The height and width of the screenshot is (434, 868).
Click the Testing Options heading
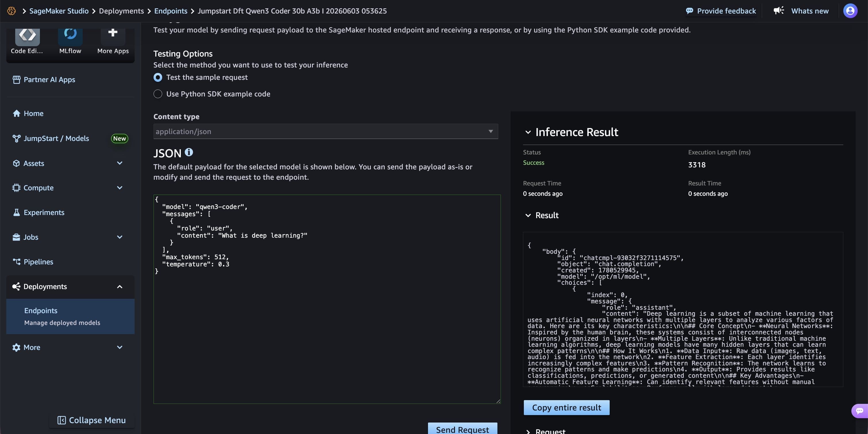tap(183, 54)
